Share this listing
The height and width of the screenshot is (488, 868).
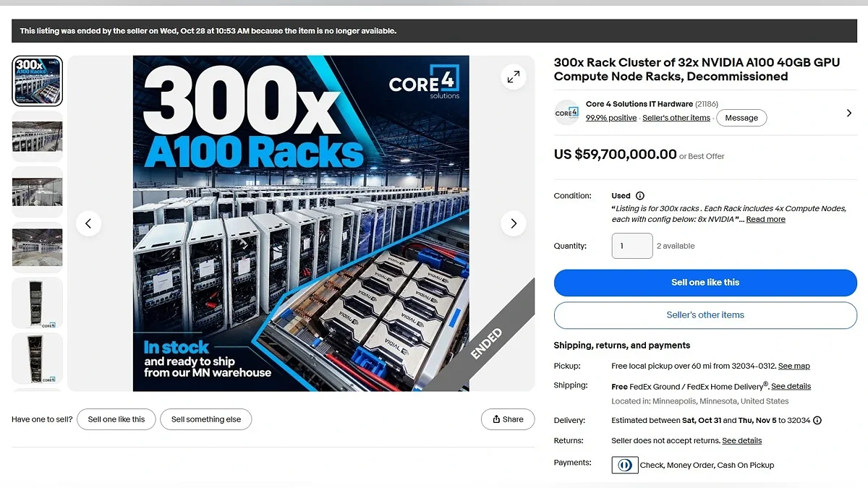508,419
